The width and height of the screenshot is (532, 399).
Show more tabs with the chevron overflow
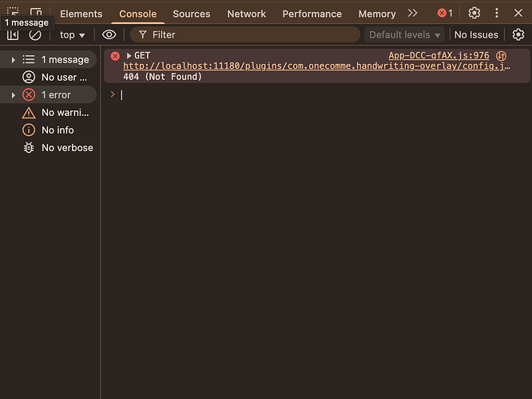point(412,14)
